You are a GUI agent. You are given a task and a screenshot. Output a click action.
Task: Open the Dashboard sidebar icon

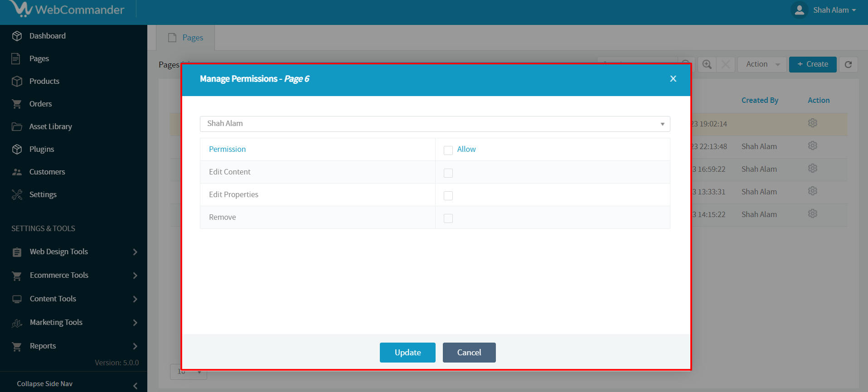tap(17, 36)
